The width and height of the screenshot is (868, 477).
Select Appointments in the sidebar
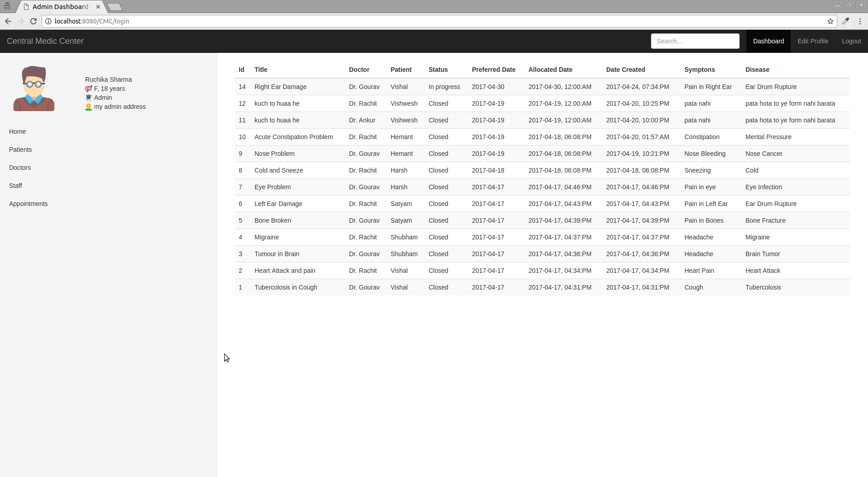click(x=28, y=204)
